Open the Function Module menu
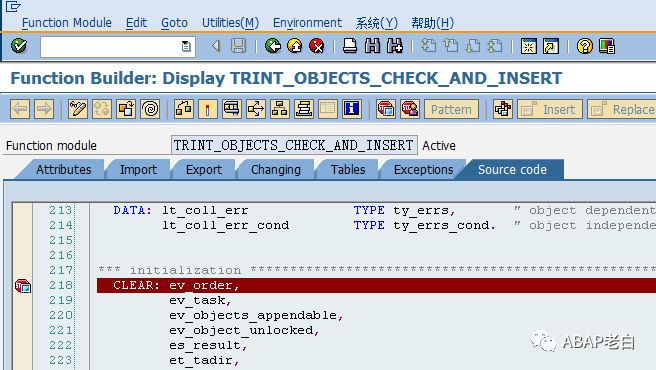The height and width of the screenshot is (370, 656). click(x=67, y=23)
